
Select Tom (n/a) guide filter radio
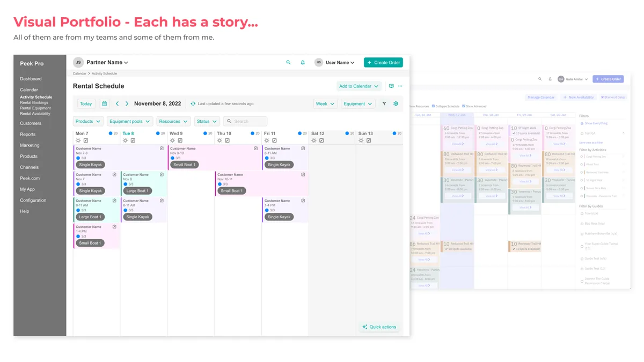point(582,213)
